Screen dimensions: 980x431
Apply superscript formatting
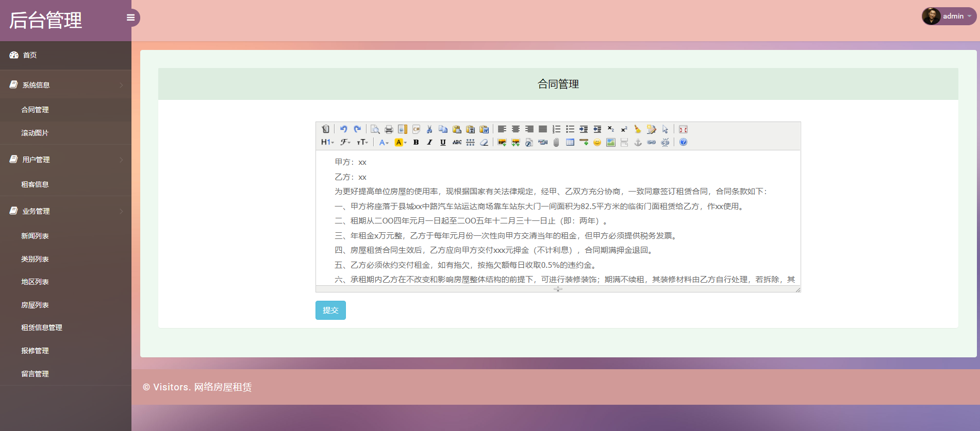tap(624, 129)
